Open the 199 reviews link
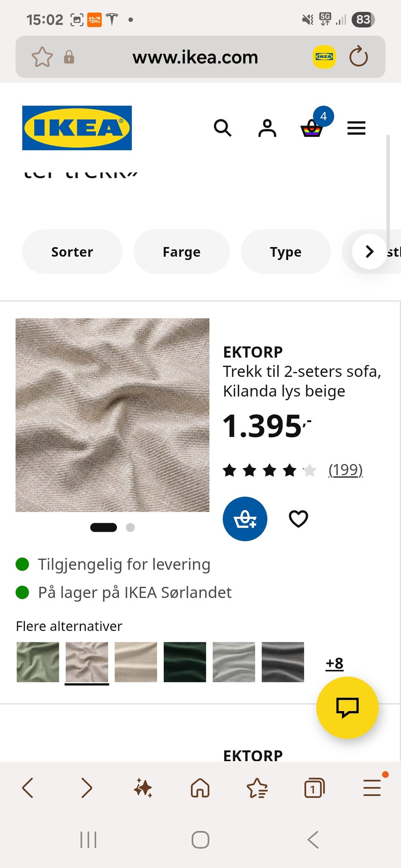401x868 pixels. (x=345, y=470)
